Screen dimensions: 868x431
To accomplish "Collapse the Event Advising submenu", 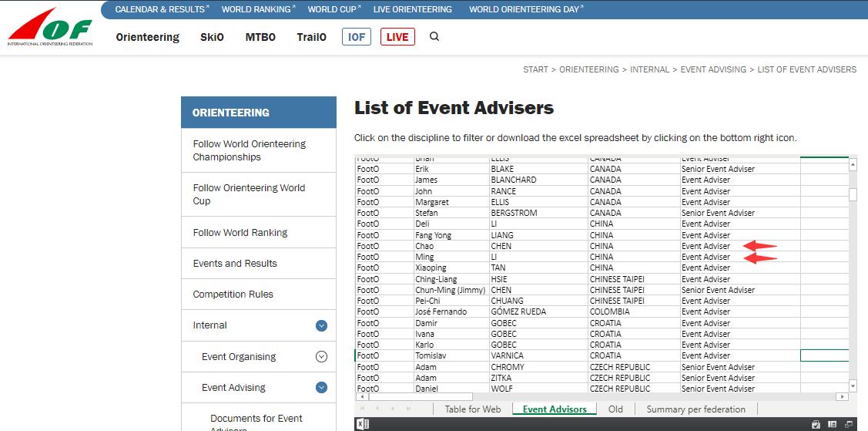I will 321,388.
